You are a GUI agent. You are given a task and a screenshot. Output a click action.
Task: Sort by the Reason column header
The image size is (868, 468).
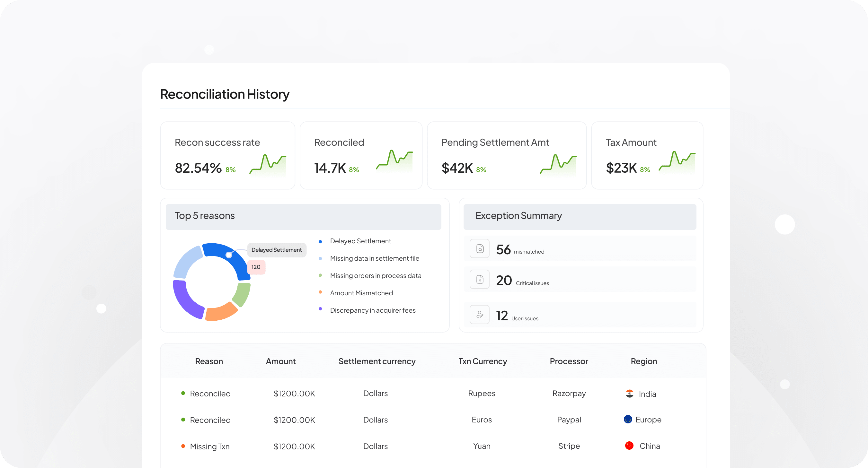[x=209, y=361]
